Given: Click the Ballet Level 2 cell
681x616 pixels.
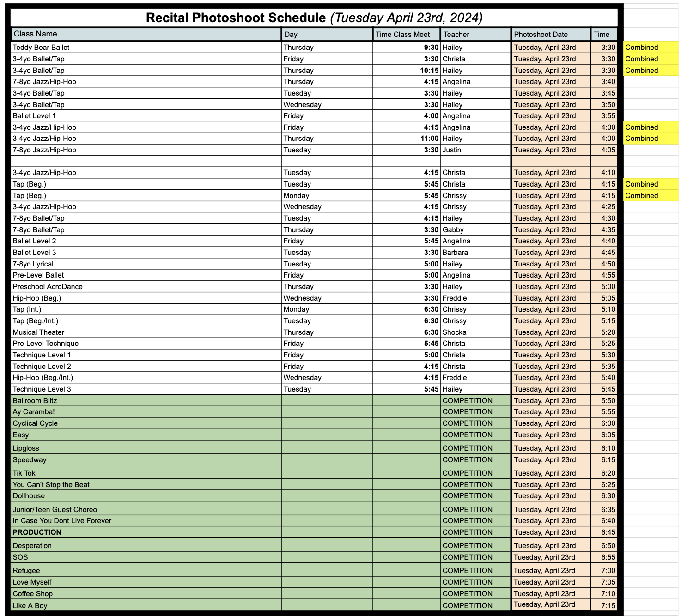Looking at the screenshot, I should point(146,241).
